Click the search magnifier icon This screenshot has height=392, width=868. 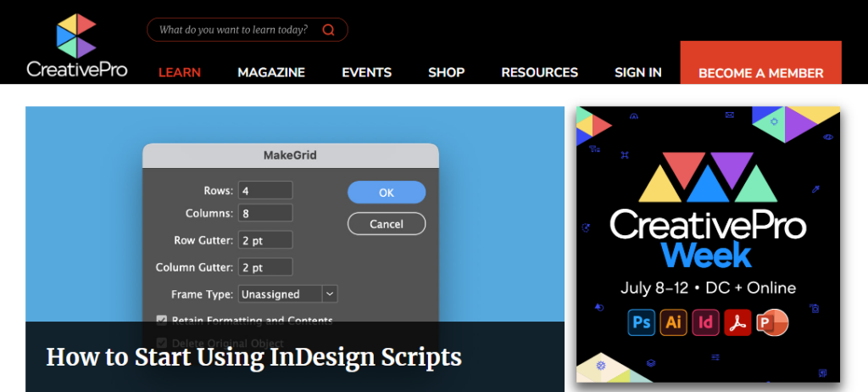[x=328, y=31]
